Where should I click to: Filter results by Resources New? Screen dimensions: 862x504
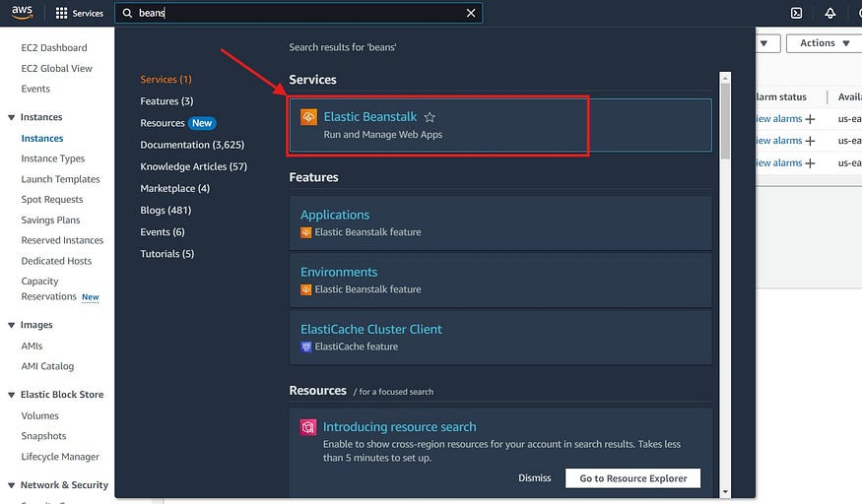178,123
